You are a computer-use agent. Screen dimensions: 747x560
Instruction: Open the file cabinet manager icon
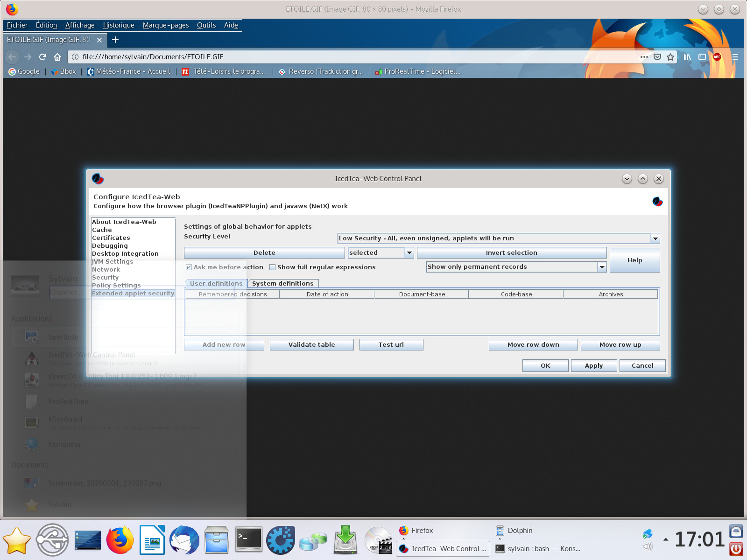pos(217,540)
